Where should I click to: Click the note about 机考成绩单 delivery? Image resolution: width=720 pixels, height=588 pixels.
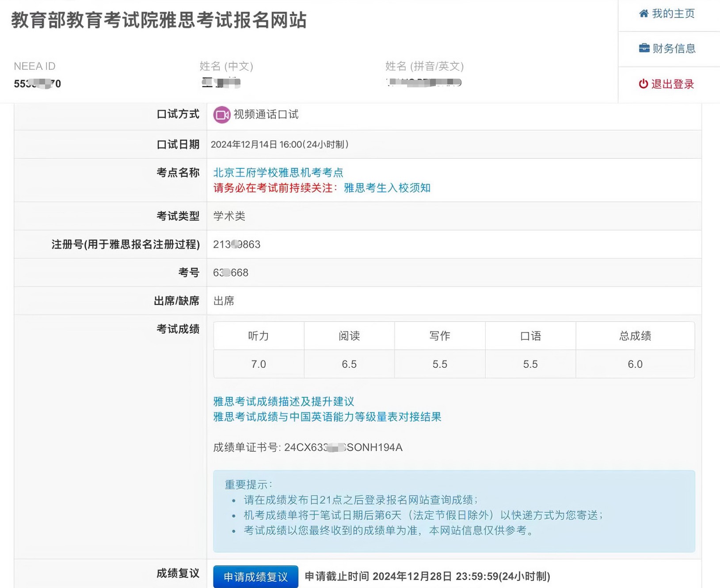point(423,515)
